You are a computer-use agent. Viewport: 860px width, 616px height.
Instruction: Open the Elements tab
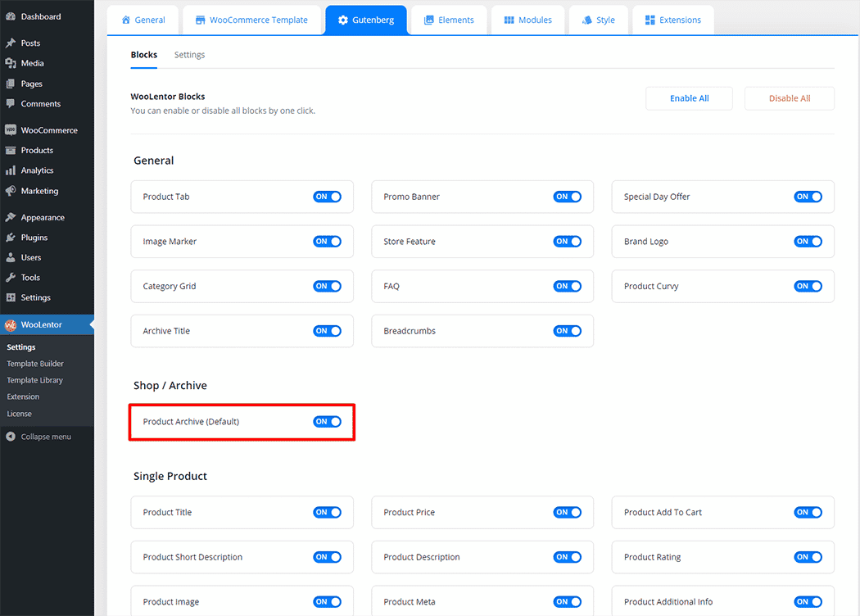[449, 20]
